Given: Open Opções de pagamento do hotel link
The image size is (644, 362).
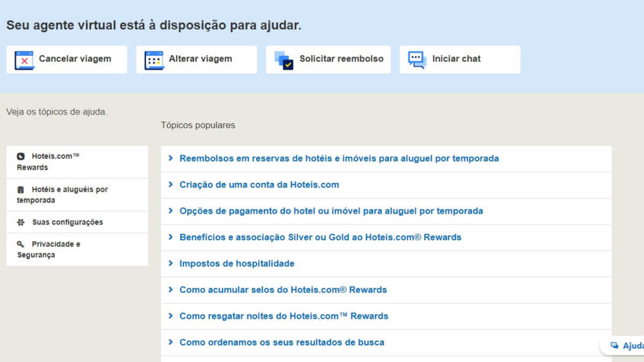Looking at the screenshot, I should [x=331, y=211].
